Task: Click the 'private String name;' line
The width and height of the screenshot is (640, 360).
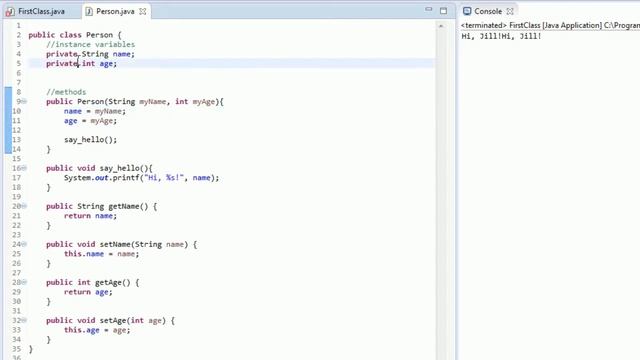Action: tap(90, 54)
